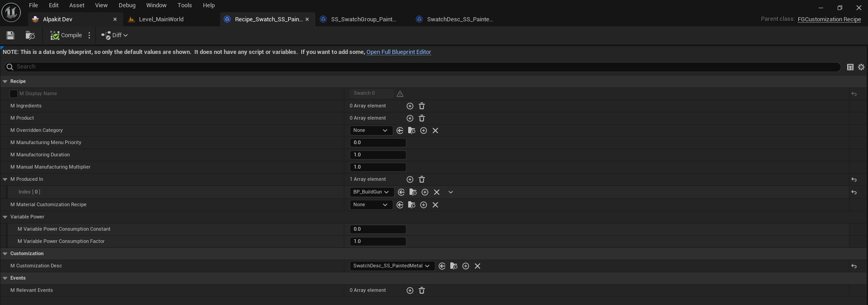This screenshot has width=868, height=305.
Task: Switch to the Level_MainWorld tab
Action: pos(161,19)
